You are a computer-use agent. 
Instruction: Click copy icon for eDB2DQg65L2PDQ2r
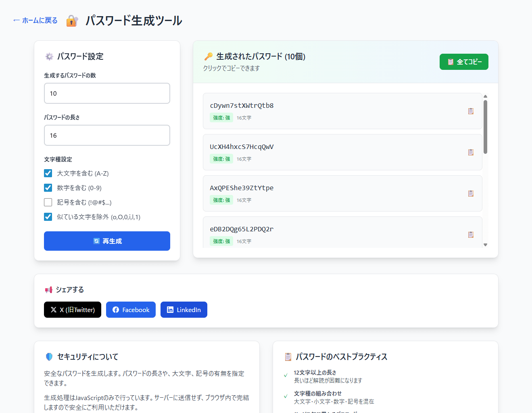pos(470,235)
